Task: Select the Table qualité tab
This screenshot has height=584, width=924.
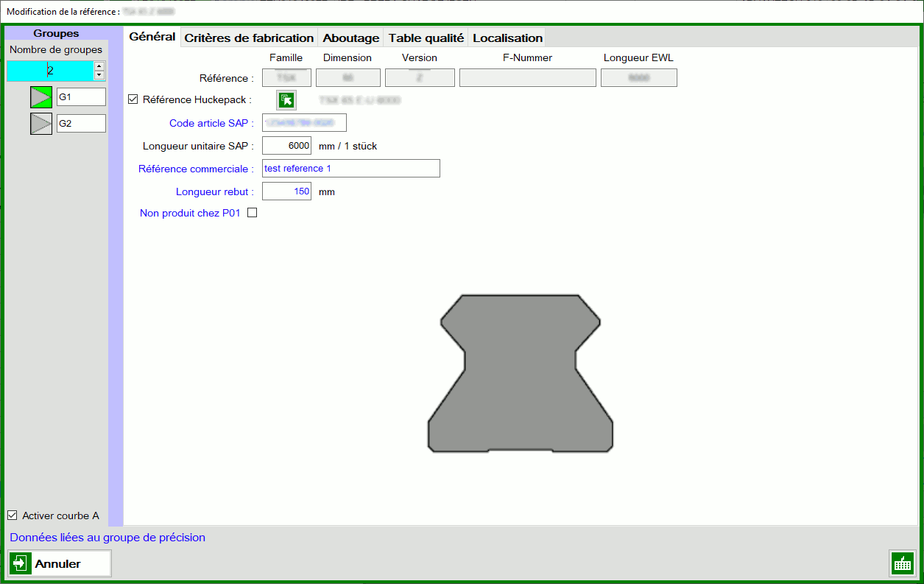Action: click(426, 37)
